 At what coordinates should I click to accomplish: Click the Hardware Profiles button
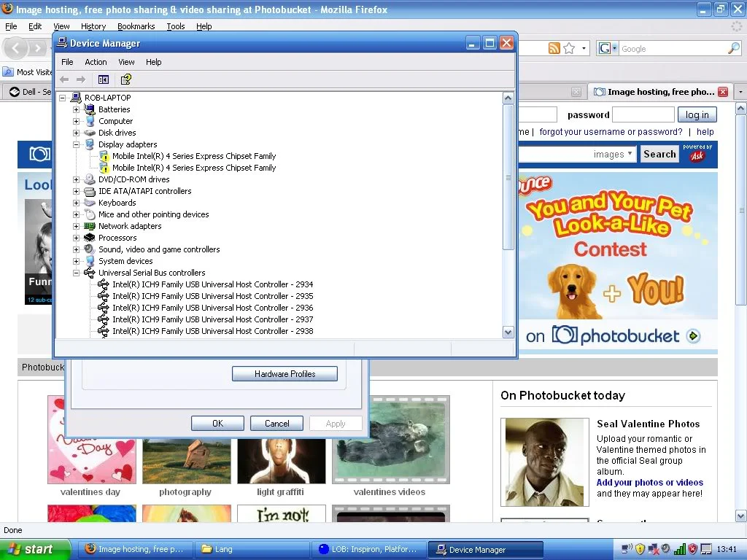pos(285,374)
